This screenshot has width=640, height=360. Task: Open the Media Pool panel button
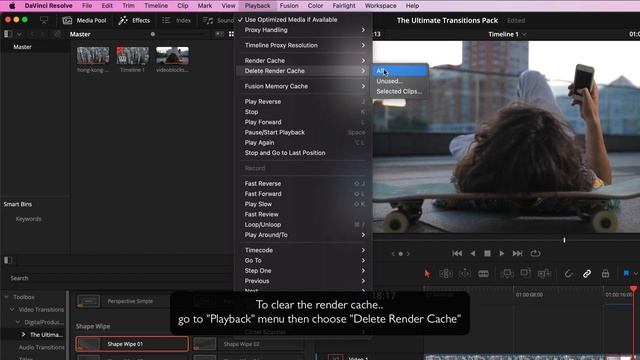84,20
